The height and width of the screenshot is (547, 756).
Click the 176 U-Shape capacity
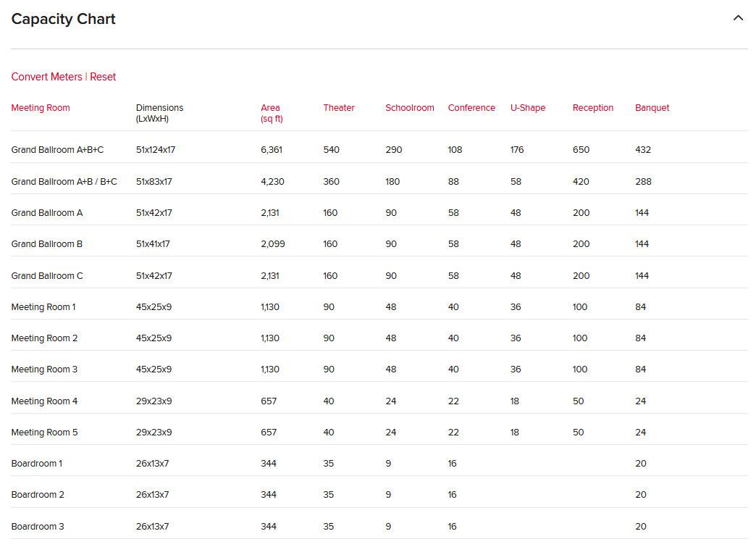[517, 149]
